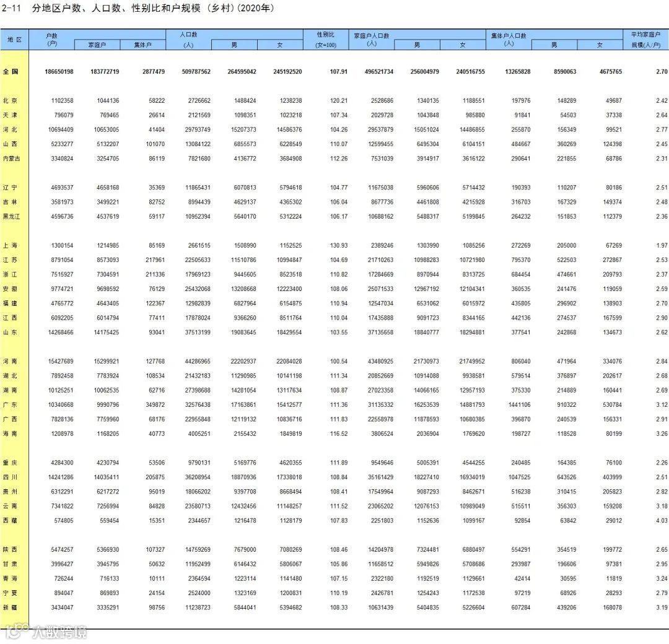Select Inner Mongolia's sex ratio '112.26'
This screenshot has height=644, width=669.
(339, 159)
